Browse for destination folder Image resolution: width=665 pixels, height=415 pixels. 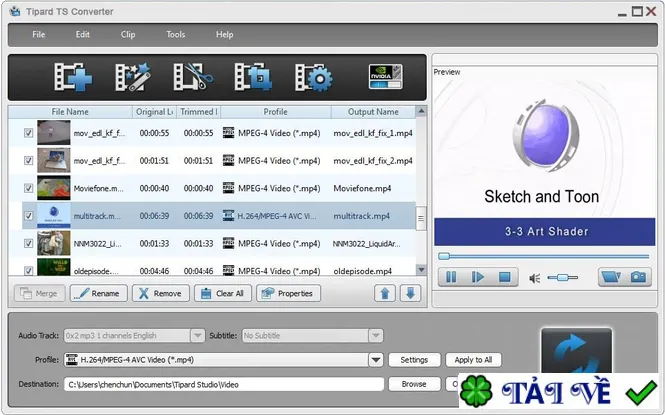[414, 384]
